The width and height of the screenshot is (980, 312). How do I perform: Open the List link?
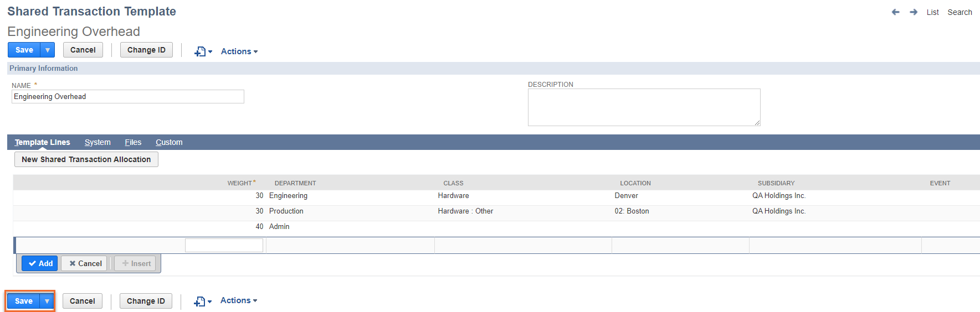(932, 12)
